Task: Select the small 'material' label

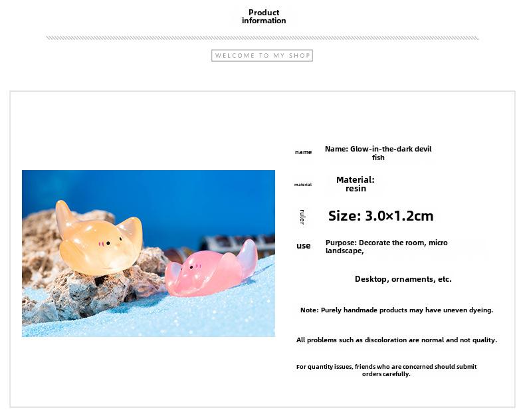Action: [303, 185]
